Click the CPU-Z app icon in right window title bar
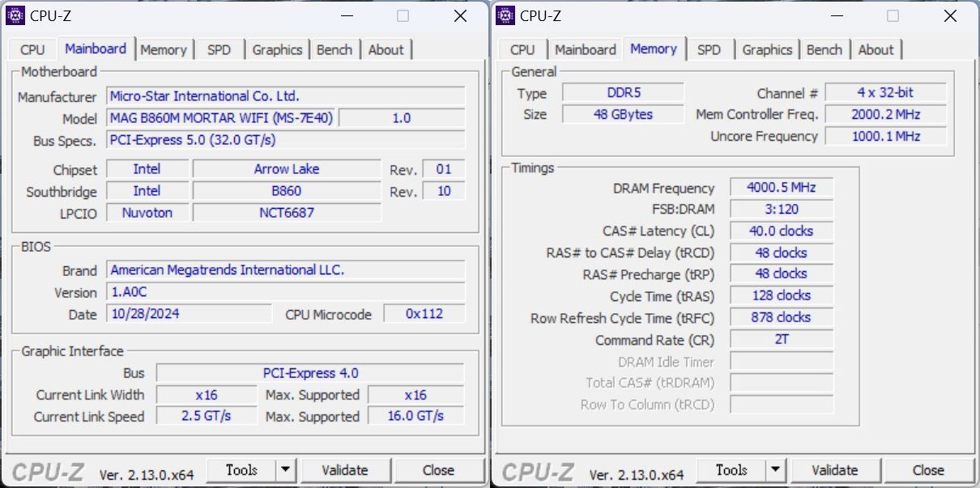Image resolution: width=980 pixels, height=488 pixels. pos(505,15)
